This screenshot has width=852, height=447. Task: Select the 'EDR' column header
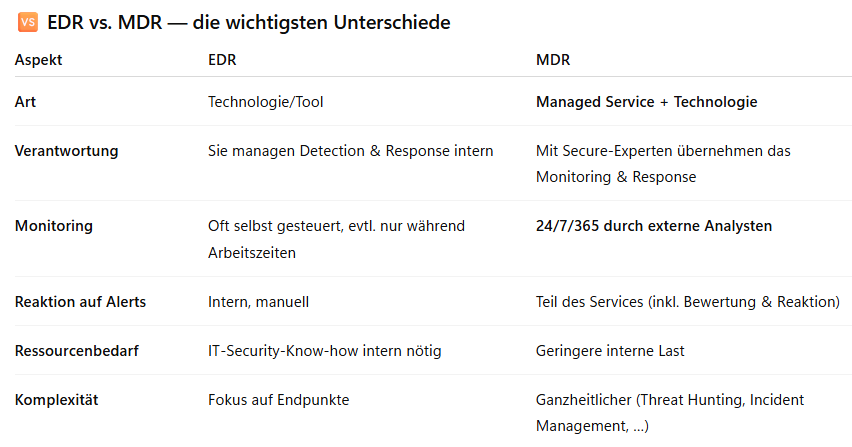click(222, 60)
